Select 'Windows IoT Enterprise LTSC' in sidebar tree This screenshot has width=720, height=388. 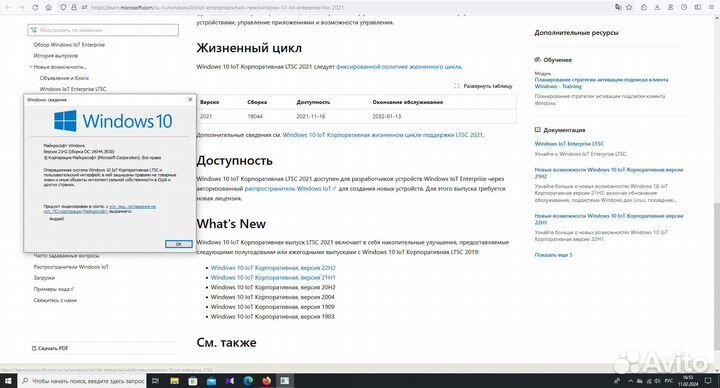(x=73, y=89)
